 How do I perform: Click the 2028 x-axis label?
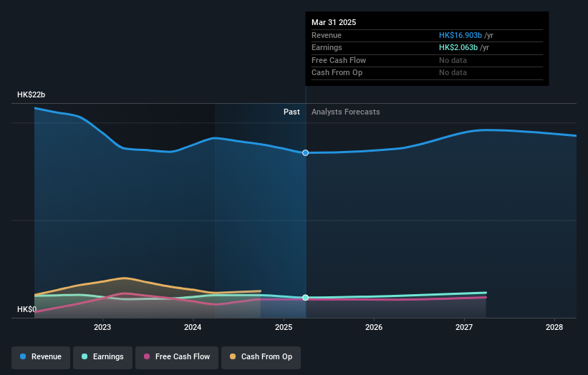[554, 327]
